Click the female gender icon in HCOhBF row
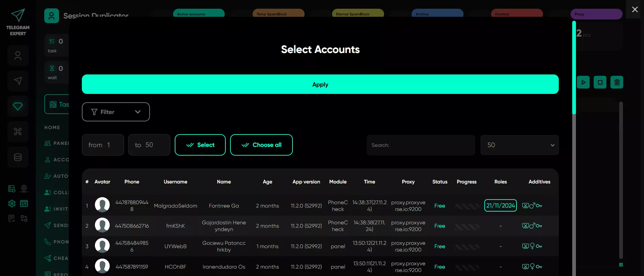This screenshot has height=276, width=644. coord(532,267)
